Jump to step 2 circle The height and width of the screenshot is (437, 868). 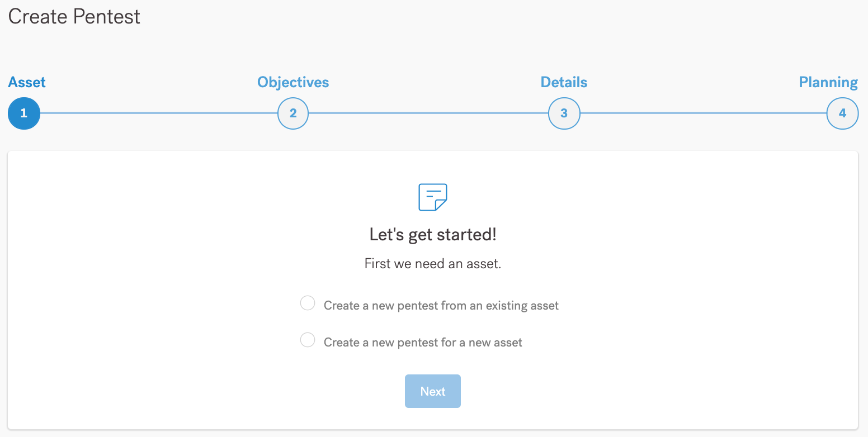pos(293,113)
